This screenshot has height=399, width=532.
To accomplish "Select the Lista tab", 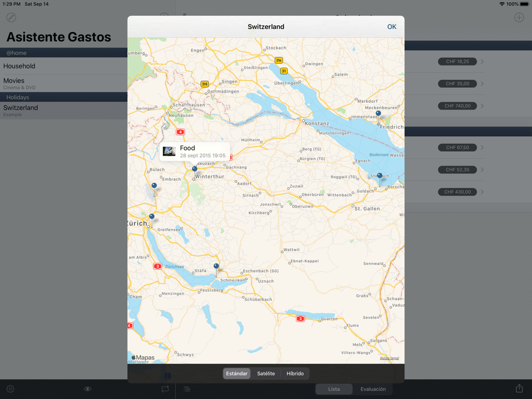I will (334, 389).
